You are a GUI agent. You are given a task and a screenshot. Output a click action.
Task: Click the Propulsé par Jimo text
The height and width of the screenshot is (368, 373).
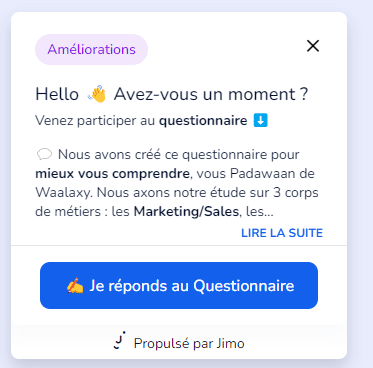click(189, 343)
